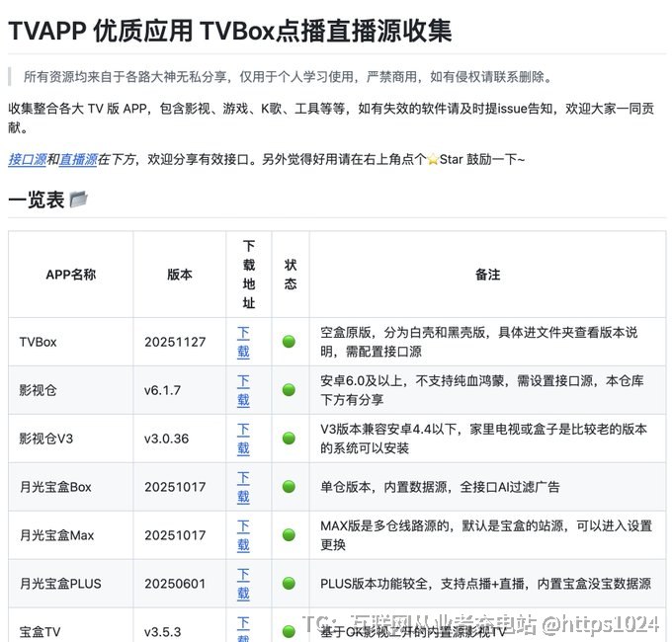Click the V3版本兼容安卓4.4以下 remark cell
672x642 pixels.
tap(488, 439)
